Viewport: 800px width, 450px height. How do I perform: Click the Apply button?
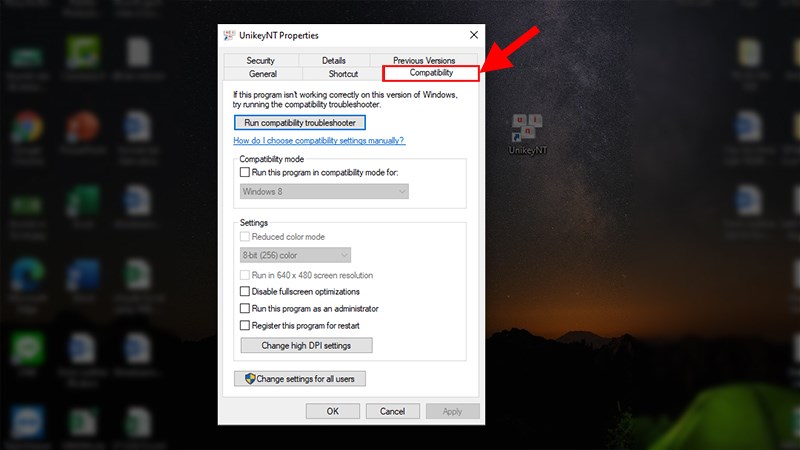click(453, 411)
